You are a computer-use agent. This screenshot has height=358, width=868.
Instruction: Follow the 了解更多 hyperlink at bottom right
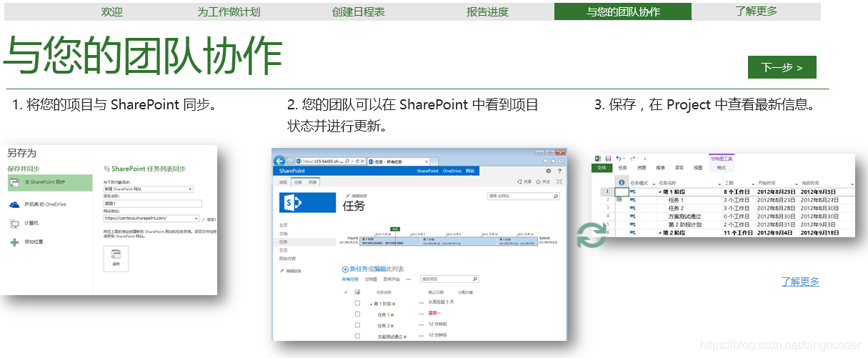point(800,282)
